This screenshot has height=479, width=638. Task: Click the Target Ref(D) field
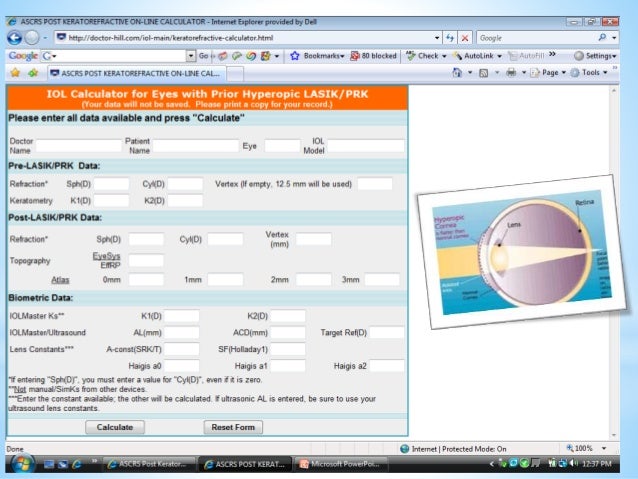point(387,332)
